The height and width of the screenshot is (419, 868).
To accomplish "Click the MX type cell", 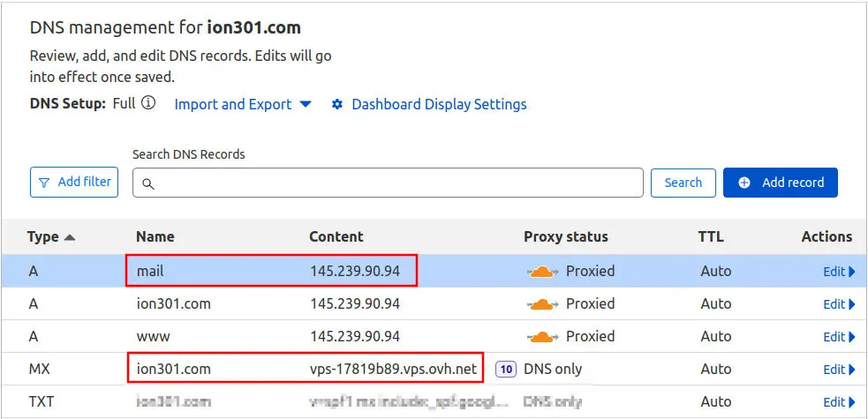I will tap(40, 369).
